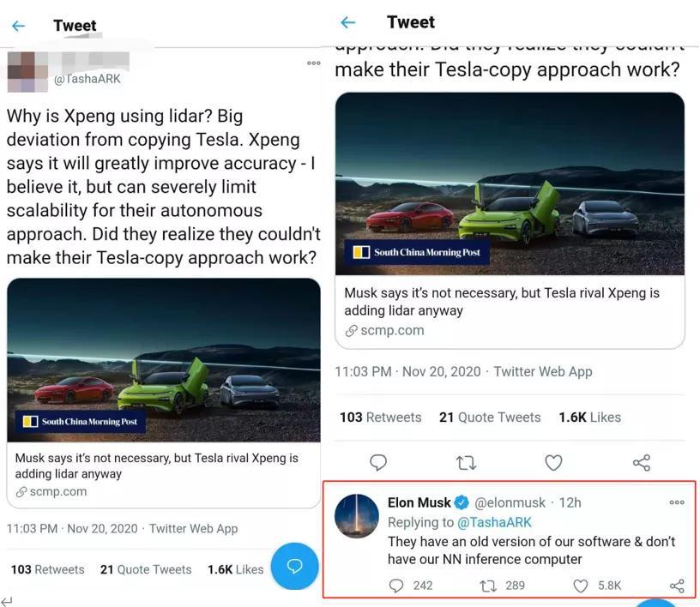700x607 pixels.
Task: Open the @TashaARK mention link in reply
Action: 495,522
